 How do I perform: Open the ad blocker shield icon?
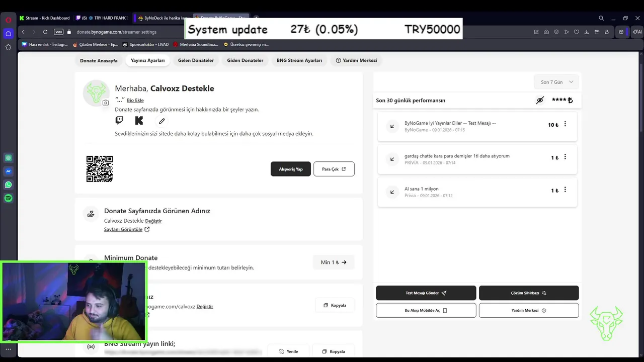556,32
